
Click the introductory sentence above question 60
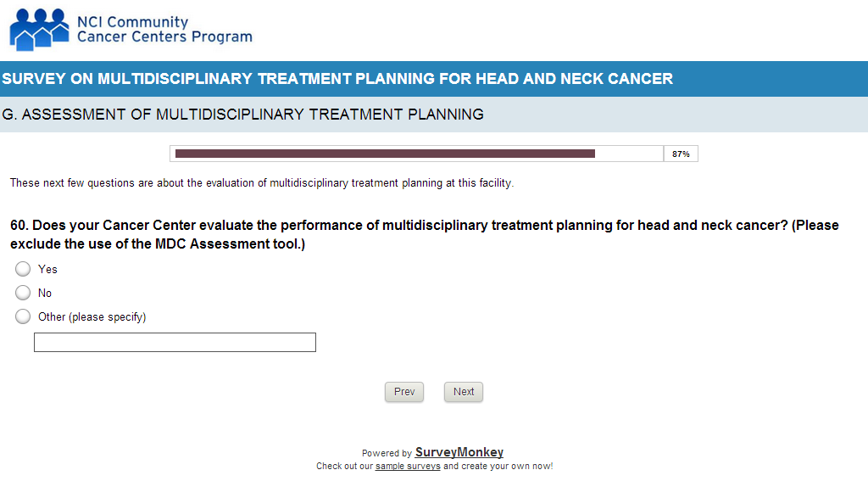coord(261,182)
